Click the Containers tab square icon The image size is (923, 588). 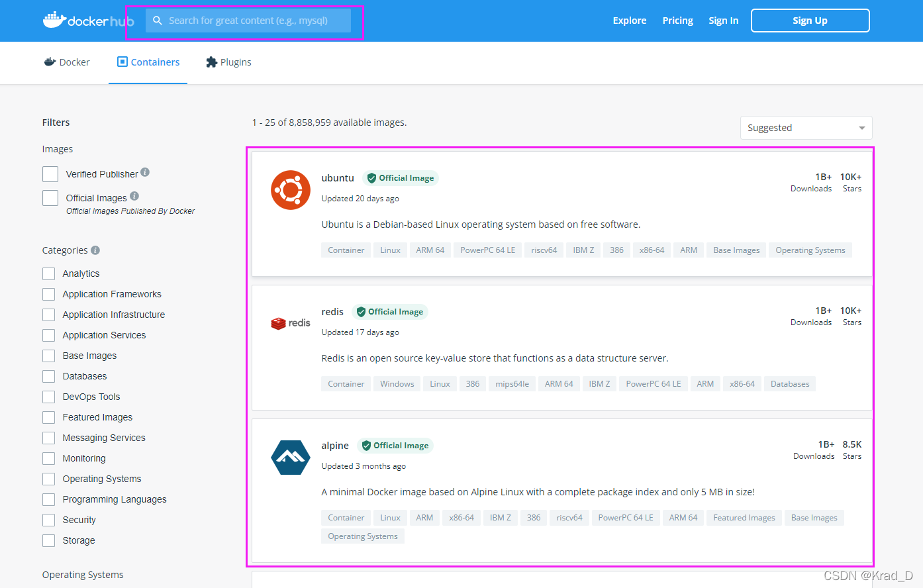[122, 62]
